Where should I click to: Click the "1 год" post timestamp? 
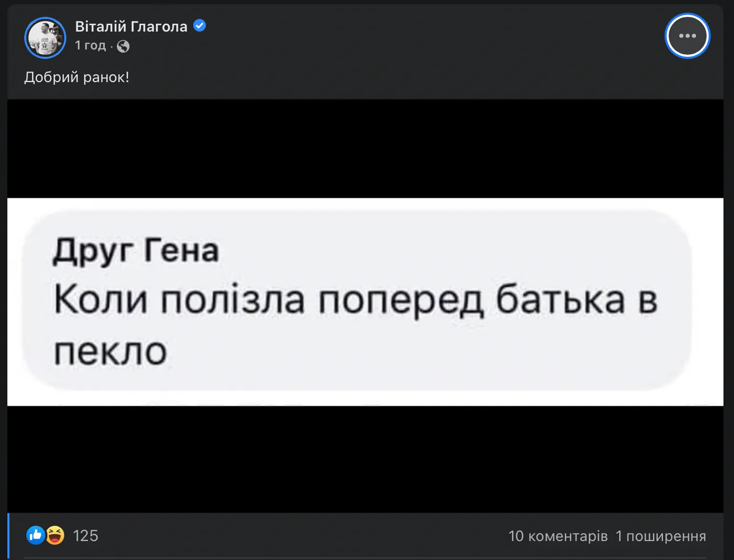(x=90, y=46)
